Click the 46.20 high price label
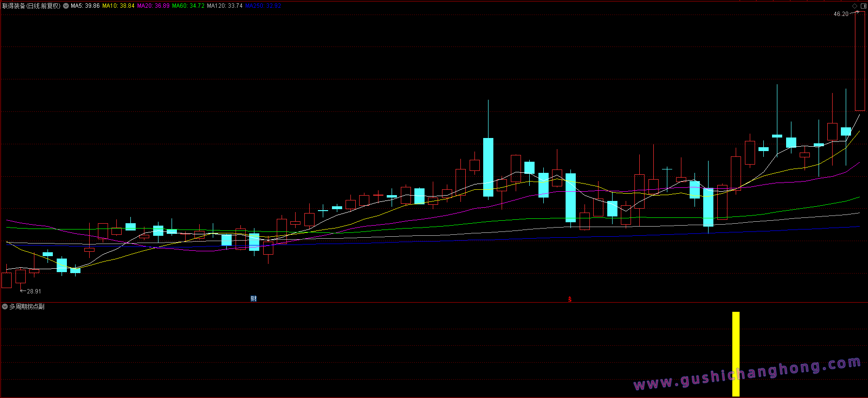The height and width of the screenshot is (398, 868). 841,14
